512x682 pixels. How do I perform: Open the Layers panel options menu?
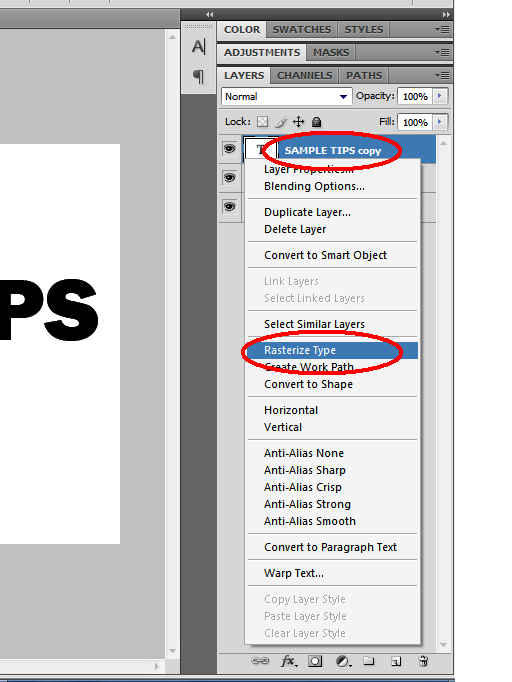[442, 76]
